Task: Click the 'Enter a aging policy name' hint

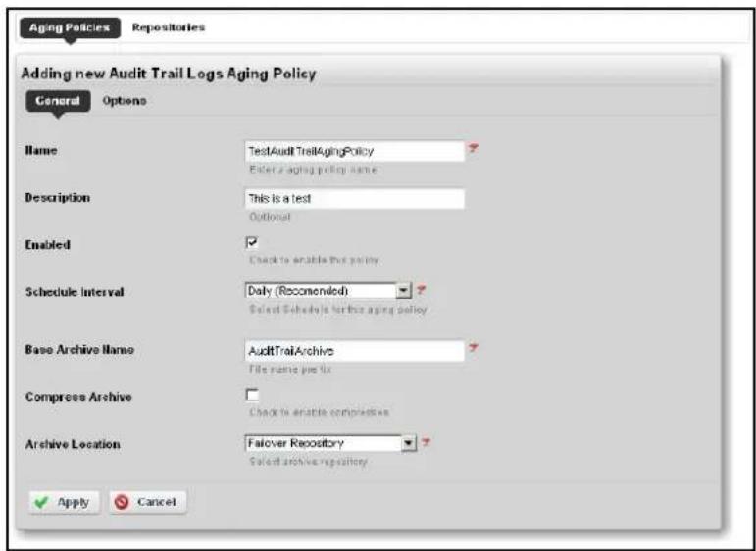Action: pos(313,170)
